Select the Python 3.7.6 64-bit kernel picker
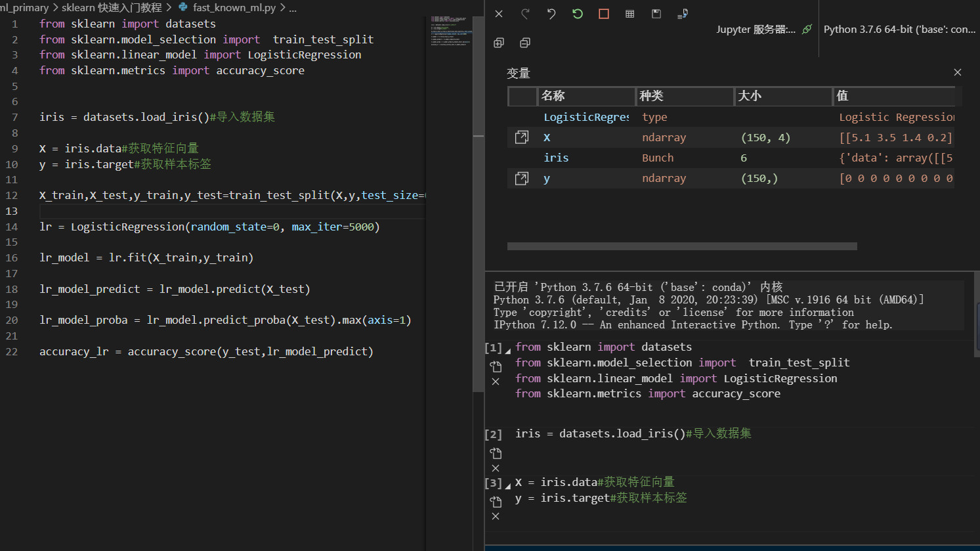This screenshot has height=551, width=980. (x=899, y=29)
